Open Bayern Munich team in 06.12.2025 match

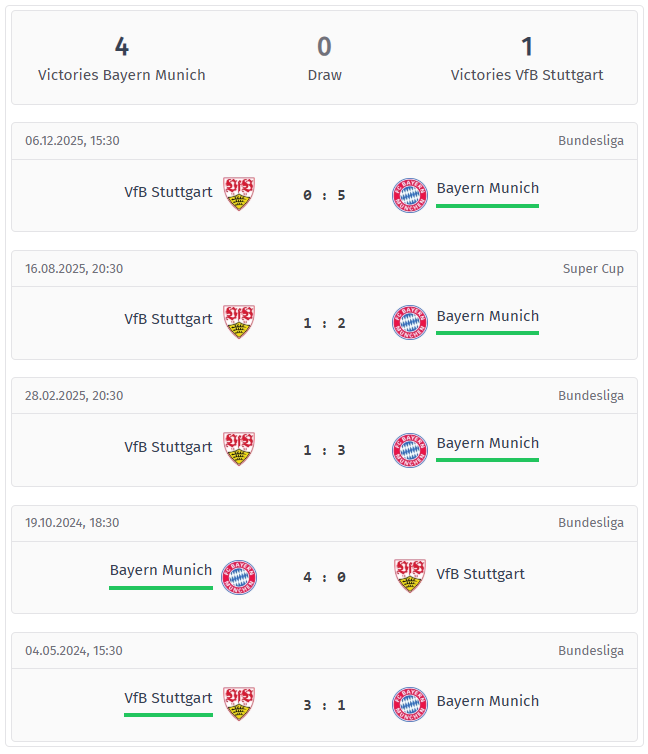[x=487, y=188]
